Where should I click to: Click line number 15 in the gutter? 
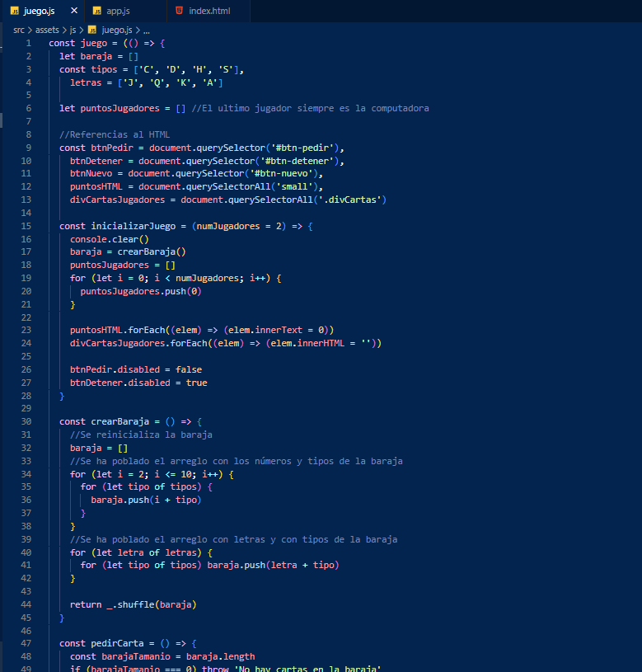pyautogui.click(x=26, y=226)
